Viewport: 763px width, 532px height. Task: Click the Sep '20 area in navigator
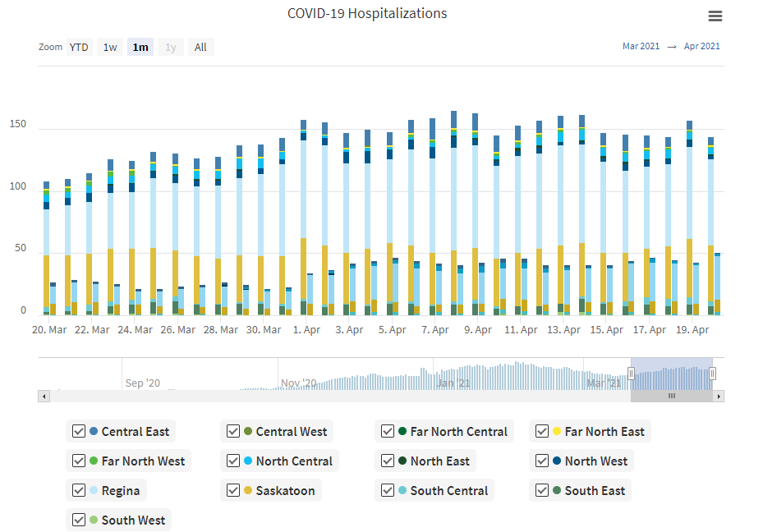tap(143, 383)
